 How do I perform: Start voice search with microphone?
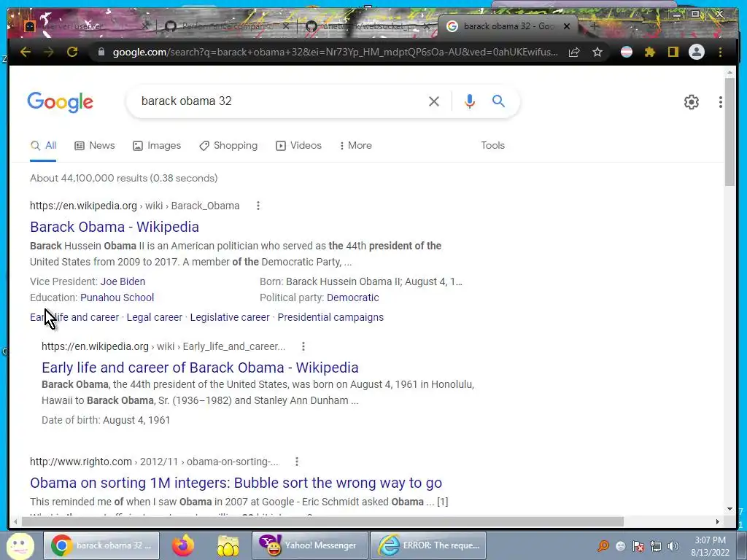(x=469, y=101)
